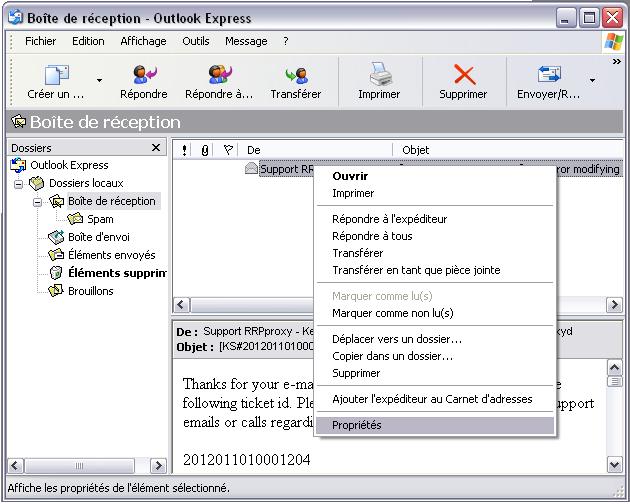630x504 pixels.
Task: Open the Spam folder
Action: tap(100, 219)
